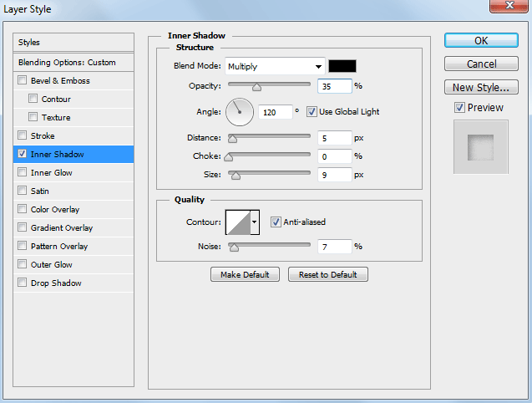Enable the Gradient Overlay checkbox

click(x=22, y=227)
